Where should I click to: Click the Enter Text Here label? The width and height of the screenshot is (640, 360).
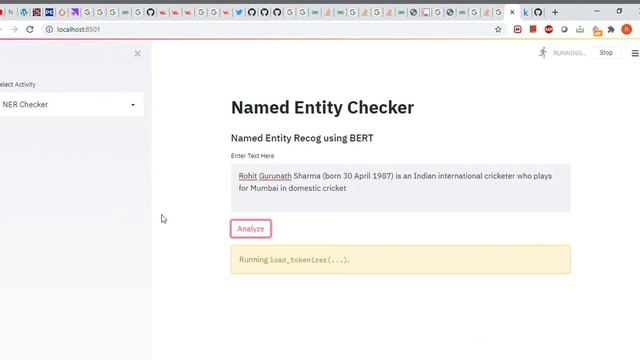pyautogui.click(x=252, y=156)
